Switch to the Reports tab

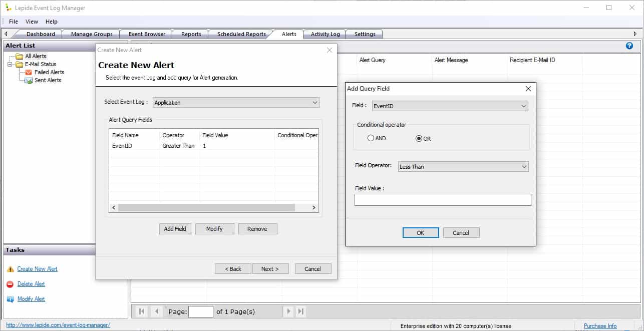coord(191,34)
